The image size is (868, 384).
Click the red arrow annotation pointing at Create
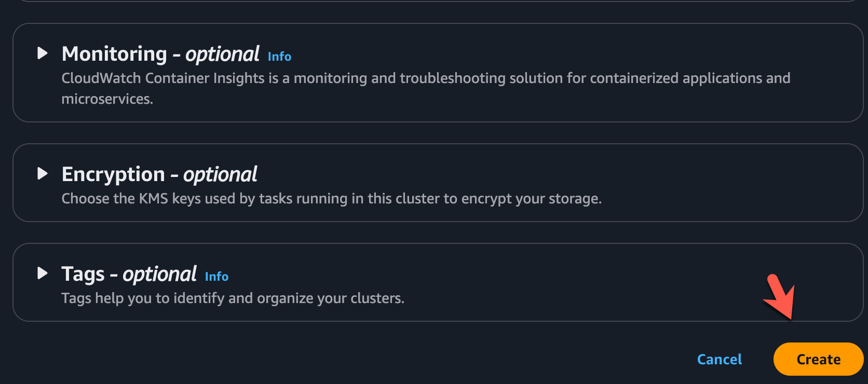pyautogui.click(x=780, y=297)
